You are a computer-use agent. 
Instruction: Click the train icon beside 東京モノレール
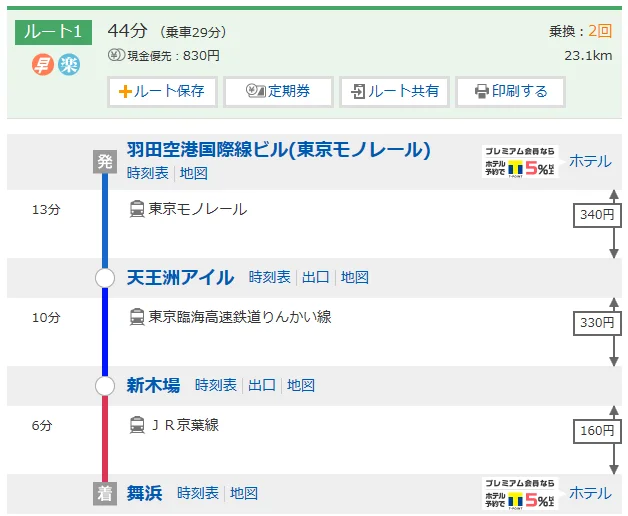(137, 209)
